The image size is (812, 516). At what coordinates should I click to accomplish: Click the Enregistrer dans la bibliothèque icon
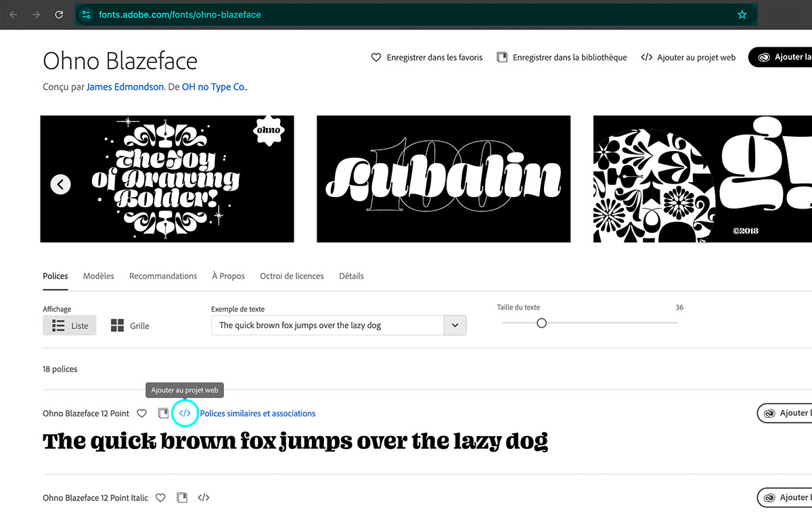502,58
